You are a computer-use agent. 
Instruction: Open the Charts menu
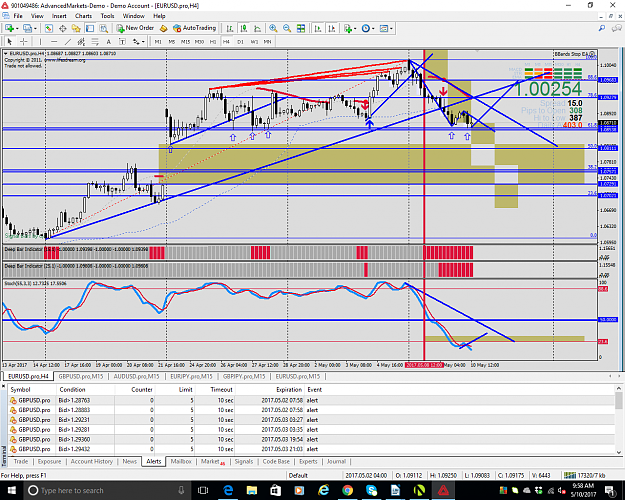coord(83,16)
